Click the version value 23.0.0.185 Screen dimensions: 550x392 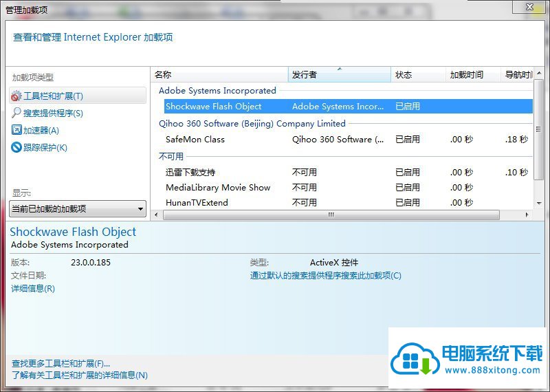point(91,263)
